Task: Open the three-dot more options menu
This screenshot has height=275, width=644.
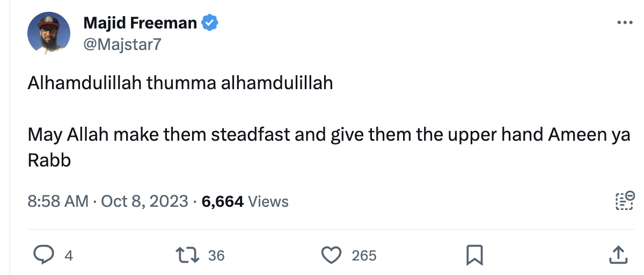Action: (625, 23)
